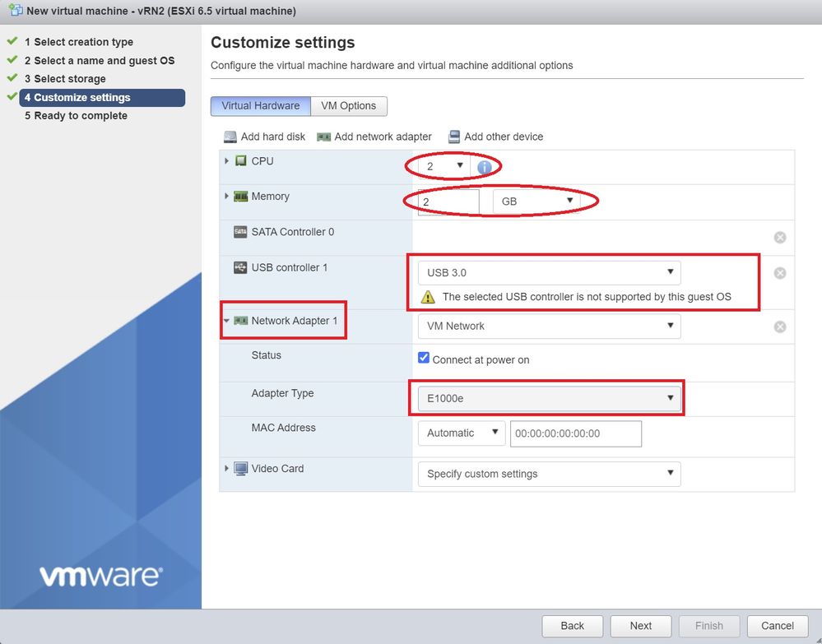Click the Add network adapter icon
The image size is (822, 644).
(324, 137)
